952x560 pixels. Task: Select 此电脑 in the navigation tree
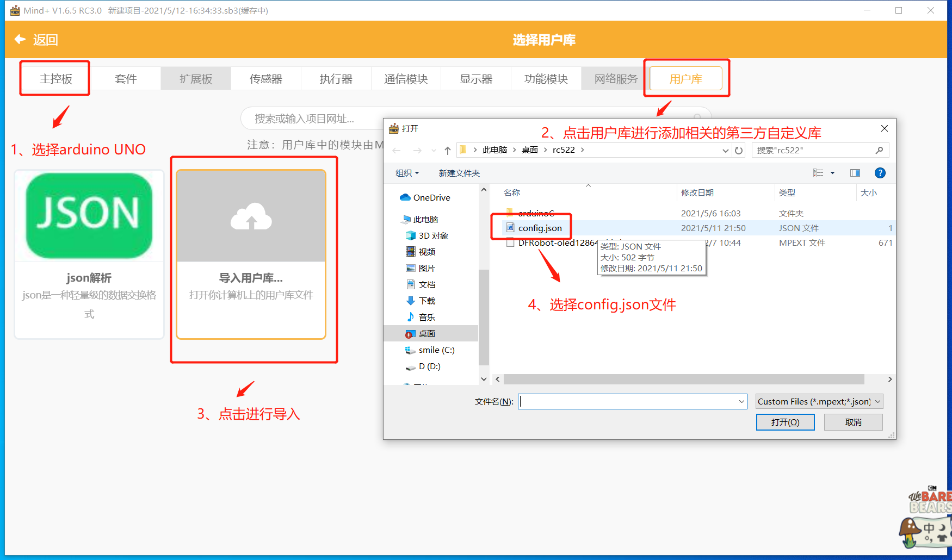(x=420, y=219)
